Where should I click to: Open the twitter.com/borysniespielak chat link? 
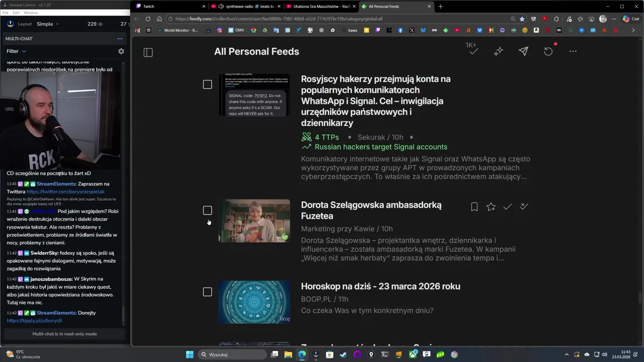pos(65,192)
